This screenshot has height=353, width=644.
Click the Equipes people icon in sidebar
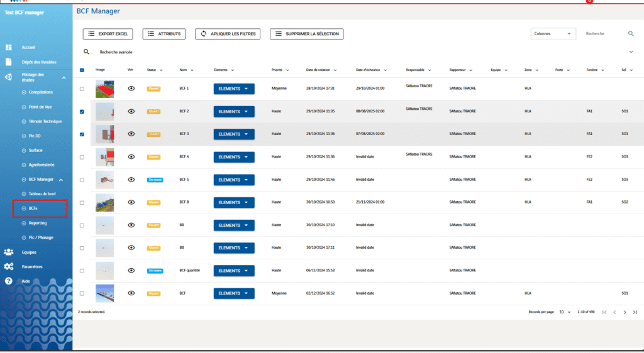(9, 252)
